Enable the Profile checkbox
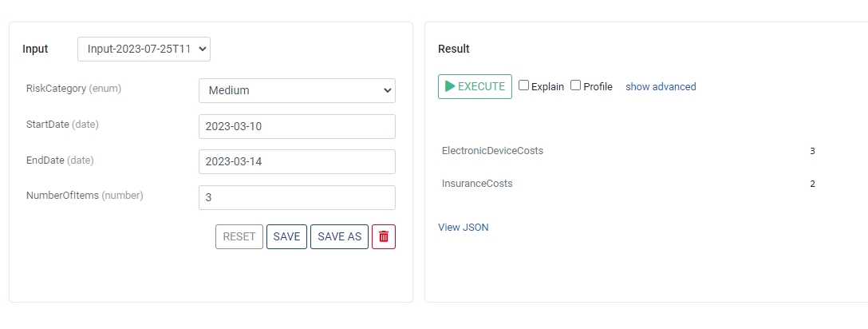This screenshot has width=868, height=329. click(x=576, y=85)
